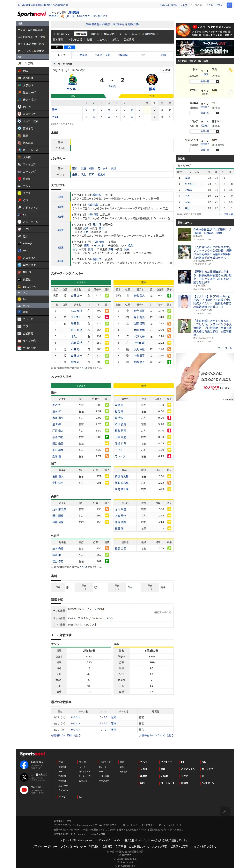Open pitcher 髙橋 遥人's starter link
The width and height of the screenshot is (250, 868).
pos(139,296)
